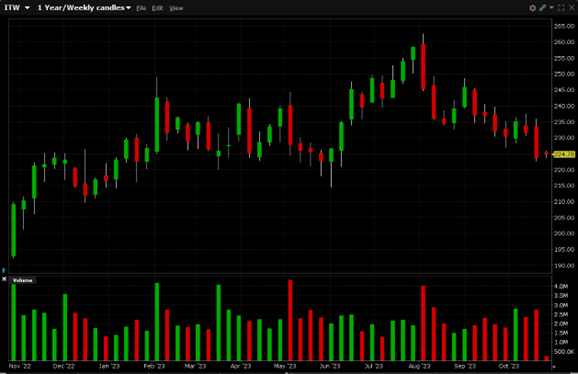Click the 265.00 price axis label
Viewport: 578px width, 374px height.
564,26
